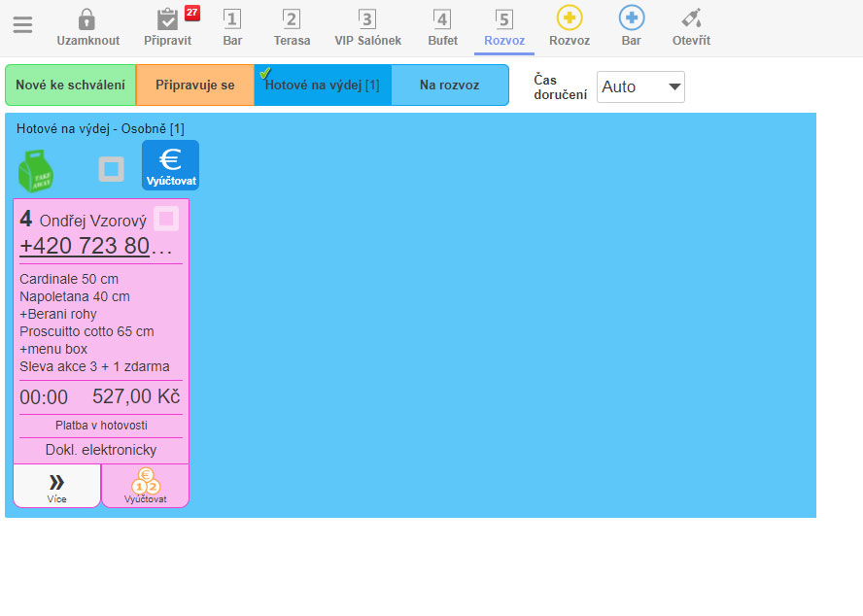The height and width of the screenshot is (616, 863).
Task: Switch to VIP Salónek section
Action: (367, 27)
